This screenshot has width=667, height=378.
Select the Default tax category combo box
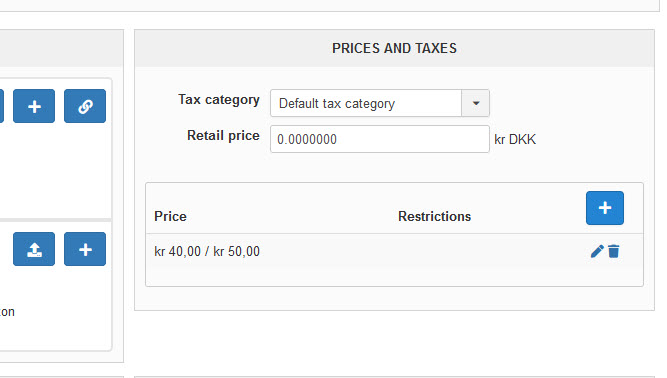(380, 103)
